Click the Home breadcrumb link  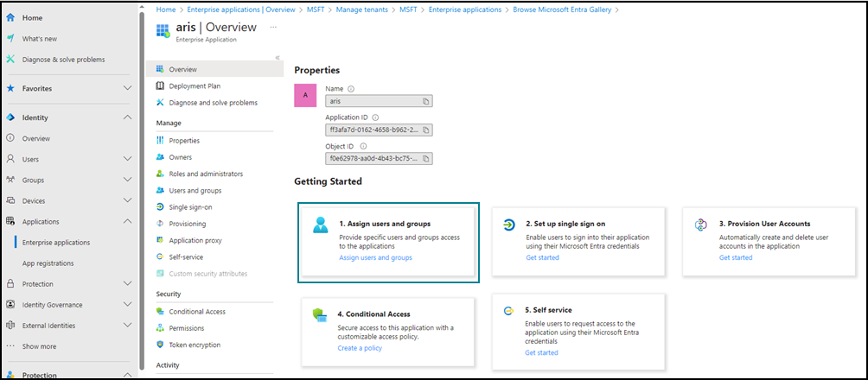[x=166, y=9]
